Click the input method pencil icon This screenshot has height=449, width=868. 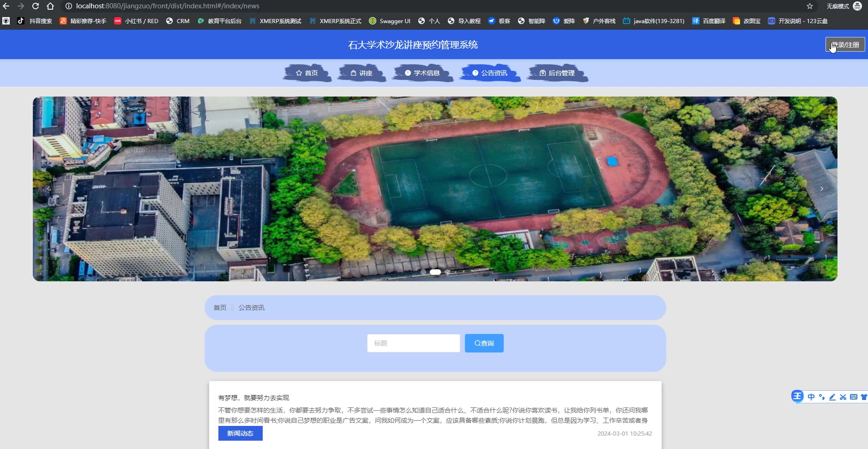click(832, 397)
